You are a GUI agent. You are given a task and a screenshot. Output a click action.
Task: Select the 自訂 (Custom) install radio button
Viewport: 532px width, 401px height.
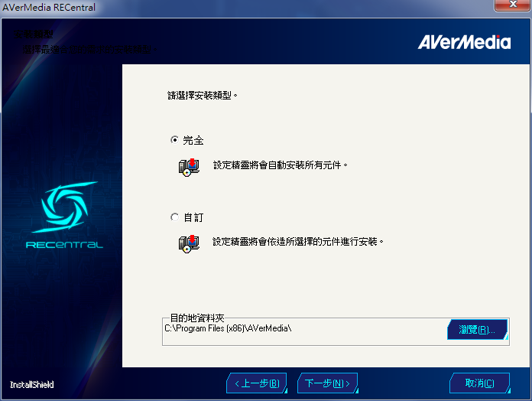[x=174, y=217]
